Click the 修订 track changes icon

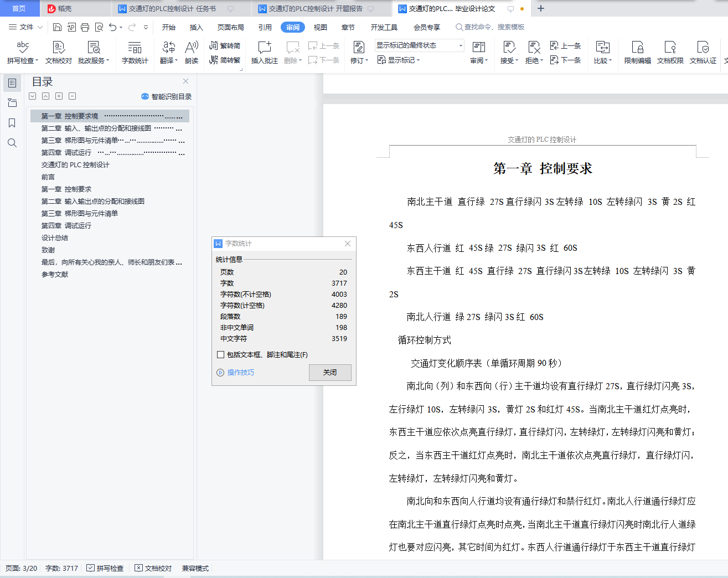358,48
